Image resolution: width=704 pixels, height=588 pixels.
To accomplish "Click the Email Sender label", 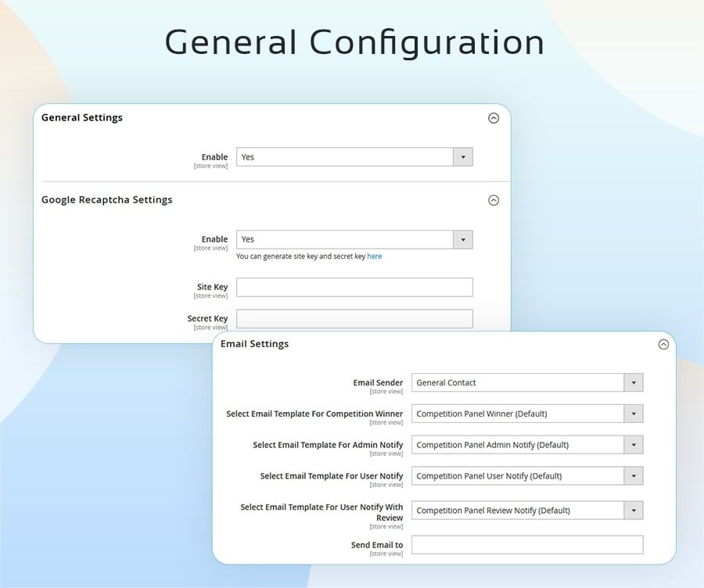I will point(378,383).
